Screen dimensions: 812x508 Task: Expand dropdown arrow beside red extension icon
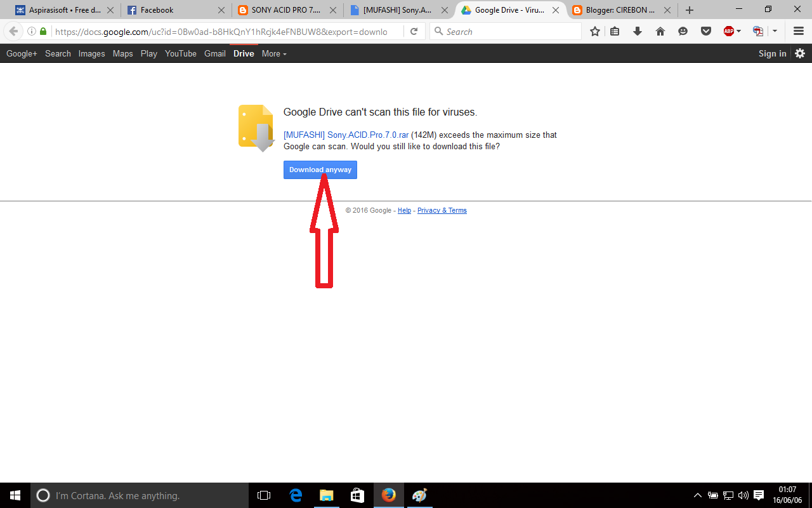775,31
